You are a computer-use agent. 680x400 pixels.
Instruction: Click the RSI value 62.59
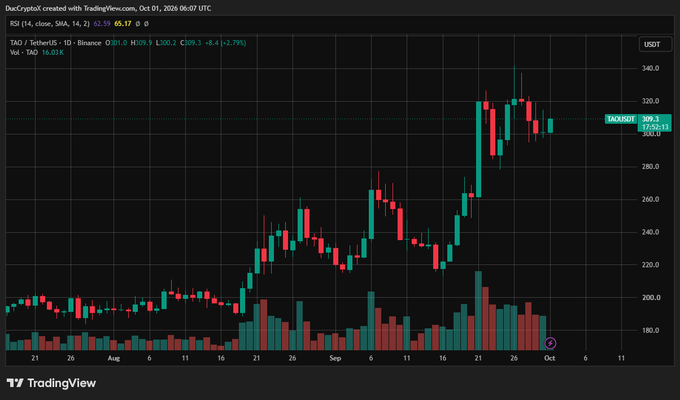tap(102, 23)
